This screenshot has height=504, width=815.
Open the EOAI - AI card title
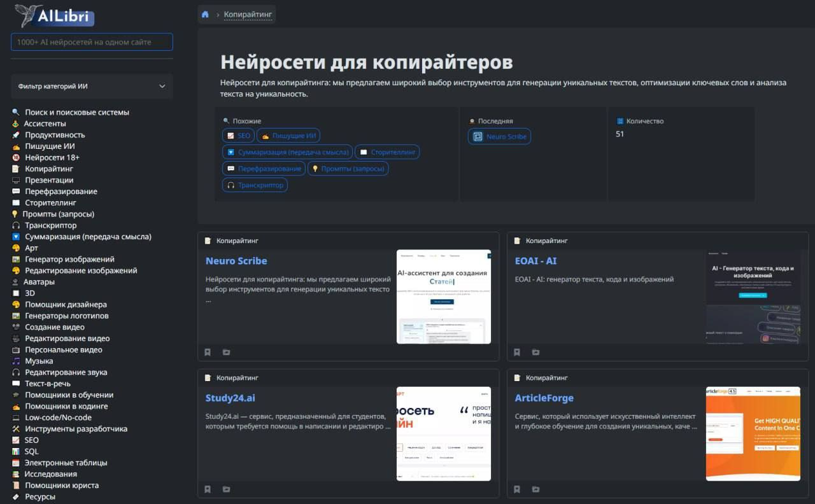click(x=536, y=261)
